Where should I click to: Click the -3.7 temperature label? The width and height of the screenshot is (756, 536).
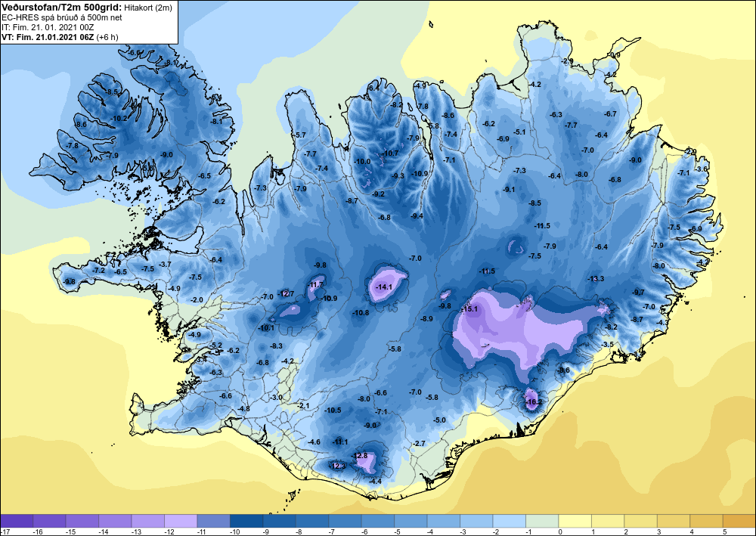(x=165, y=264)
